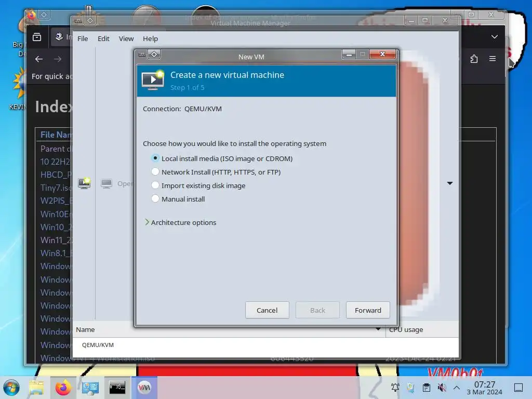Viewport: 532px width, 399px height.
Task: Click notifications bell tray icon
Action: pos(395,388)
